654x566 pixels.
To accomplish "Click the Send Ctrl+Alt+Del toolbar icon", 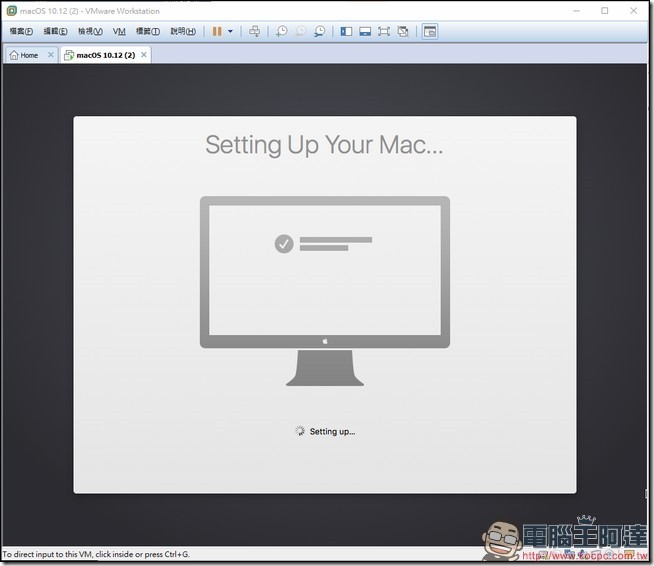I will (254, 31).
